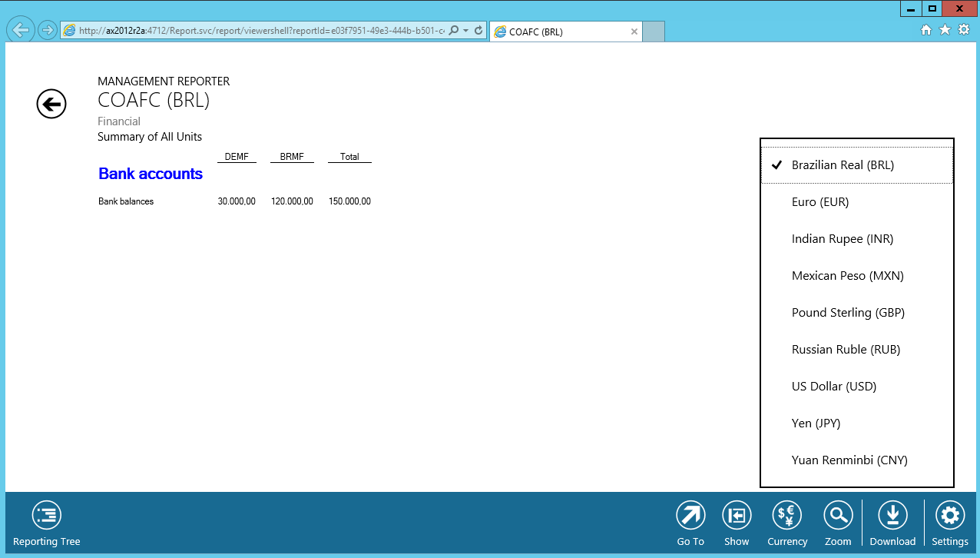The height and width of the screenshot is (558, 980).
Task: Click the BRMF column header
Action: (x=292, y=157)
